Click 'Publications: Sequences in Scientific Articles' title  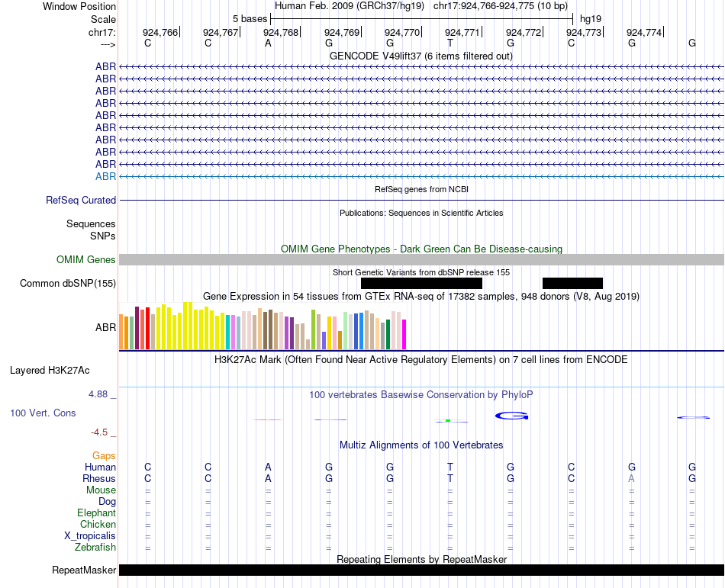coord(421,213)
